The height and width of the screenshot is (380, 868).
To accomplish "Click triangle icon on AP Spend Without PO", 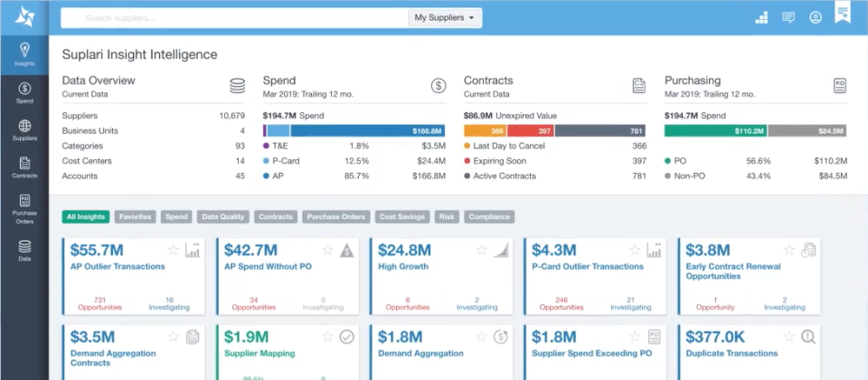I will (x=346, y=250).
